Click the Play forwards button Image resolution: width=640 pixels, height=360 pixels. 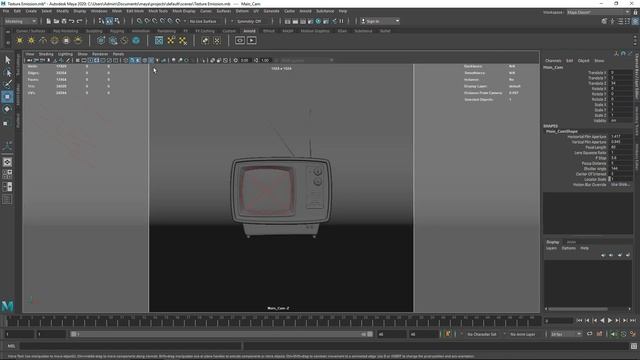610,321
